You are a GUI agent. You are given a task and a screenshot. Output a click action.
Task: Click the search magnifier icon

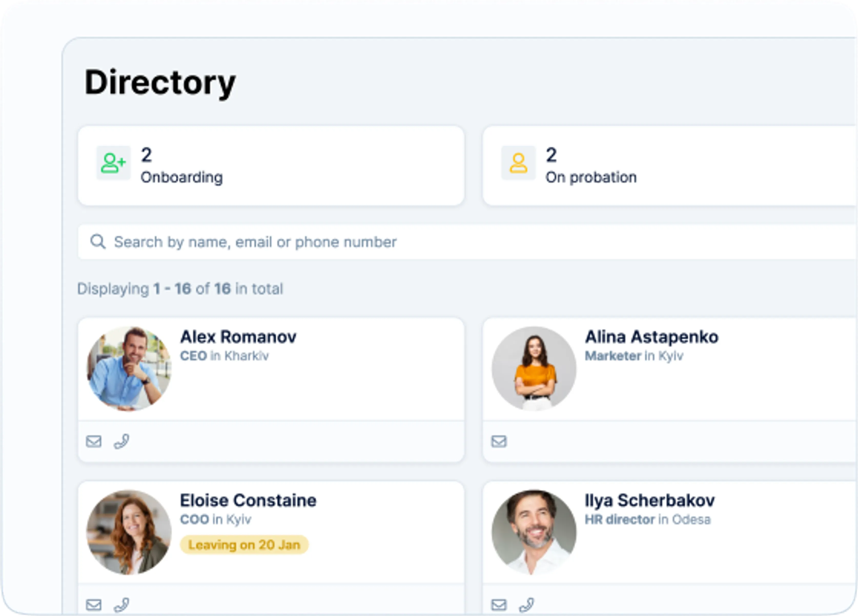click(x=98, y=241)
